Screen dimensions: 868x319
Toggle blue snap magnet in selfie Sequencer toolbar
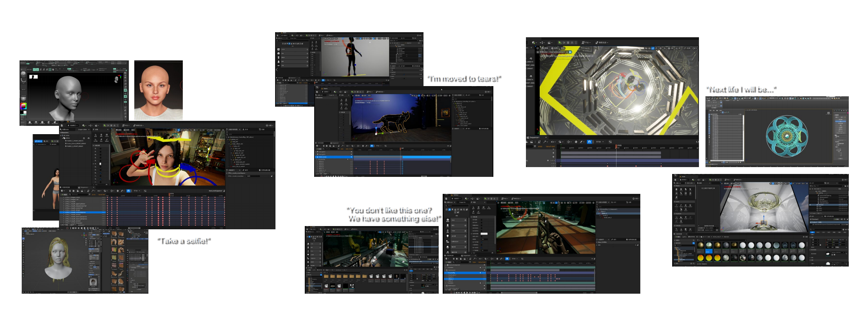[x=128, y=191]
